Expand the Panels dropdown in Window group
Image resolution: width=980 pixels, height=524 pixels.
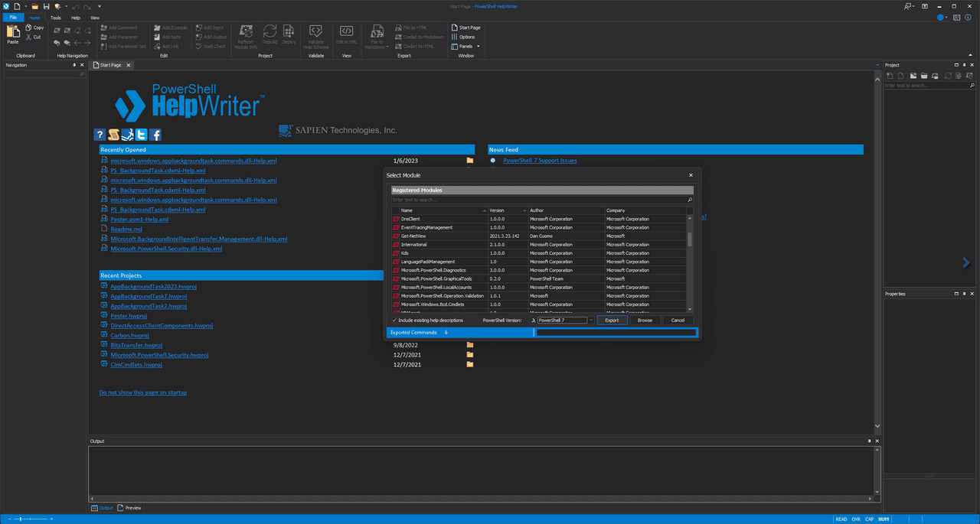pos(479,46)
